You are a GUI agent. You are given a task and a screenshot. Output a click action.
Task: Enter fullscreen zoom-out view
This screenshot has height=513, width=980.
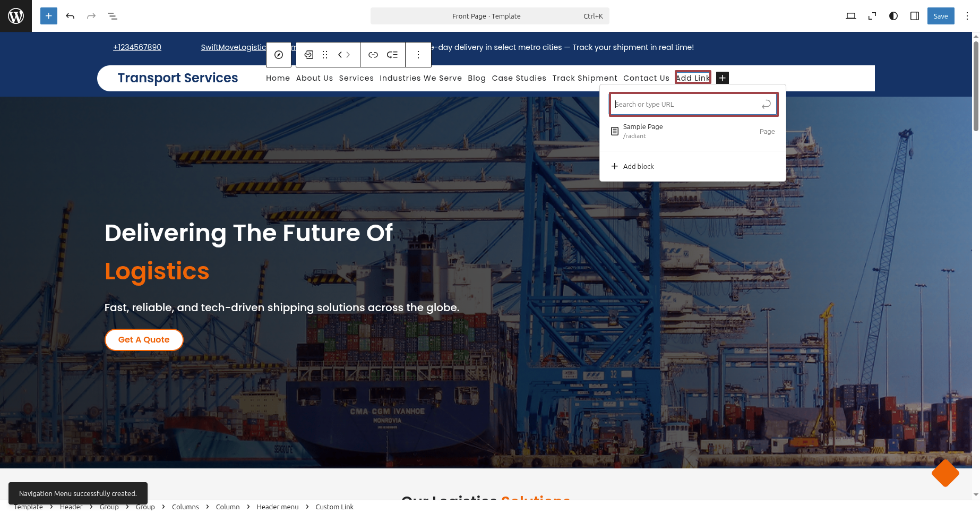[x=872, y=16]
